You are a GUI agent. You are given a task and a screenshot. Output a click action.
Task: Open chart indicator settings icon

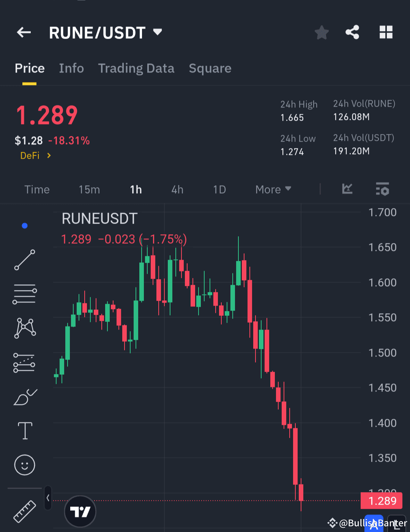point(382,189)
